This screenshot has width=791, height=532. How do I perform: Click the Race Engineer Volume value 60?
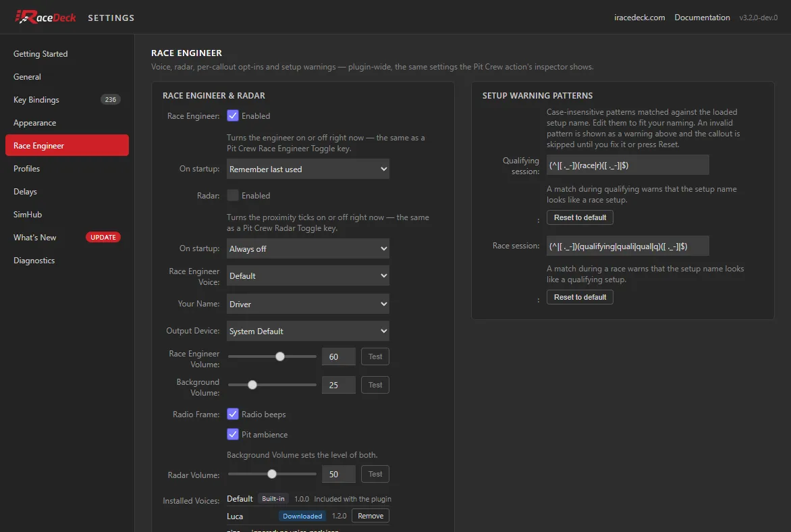pos(339,356)
